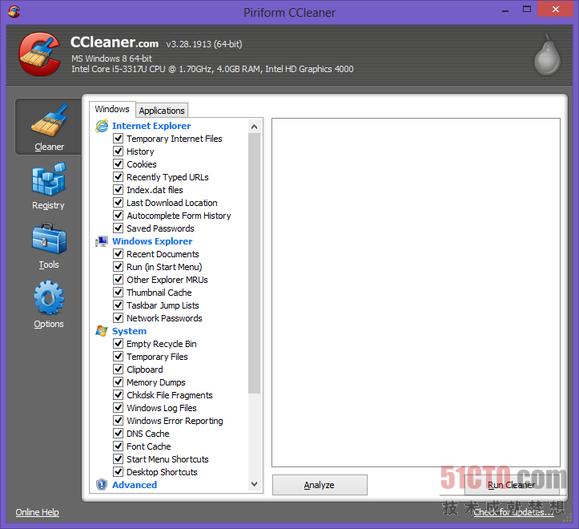Toggle the Clipboard checkbox
This screenshot has width=579, height=529.
point(118,369)
